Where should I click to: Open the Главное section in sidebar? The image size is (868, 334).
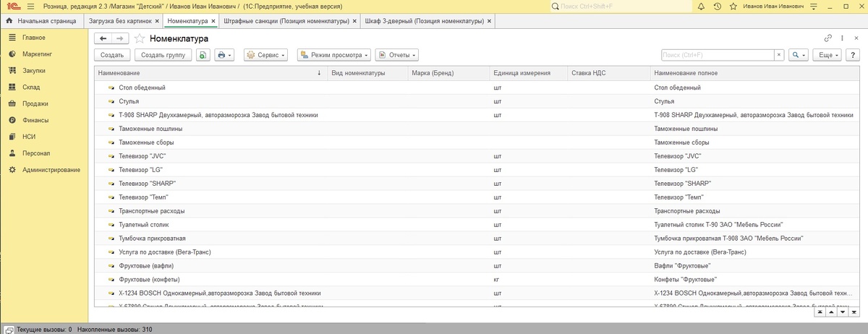[44, 38]
